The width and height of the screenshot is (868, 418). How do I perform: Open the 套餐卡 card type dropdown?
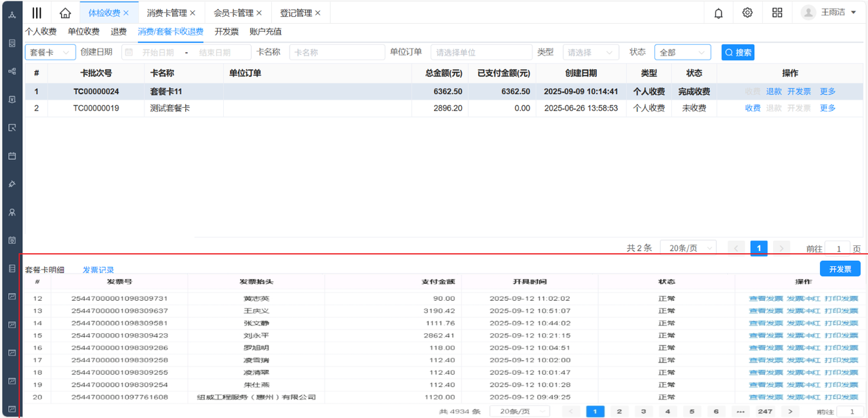click(50, 52)
